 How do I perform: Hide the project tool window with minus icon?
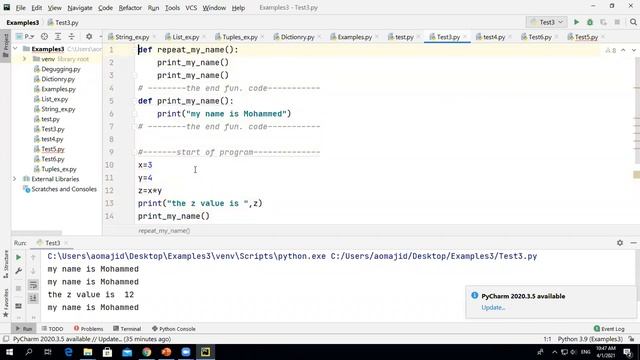100,37
